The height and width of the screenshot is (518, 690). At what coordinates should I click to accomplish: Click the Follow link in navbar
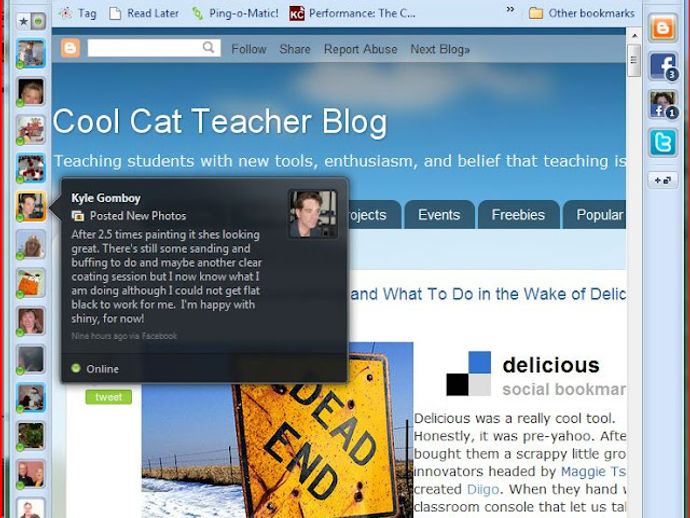click(x=249, y=49)
